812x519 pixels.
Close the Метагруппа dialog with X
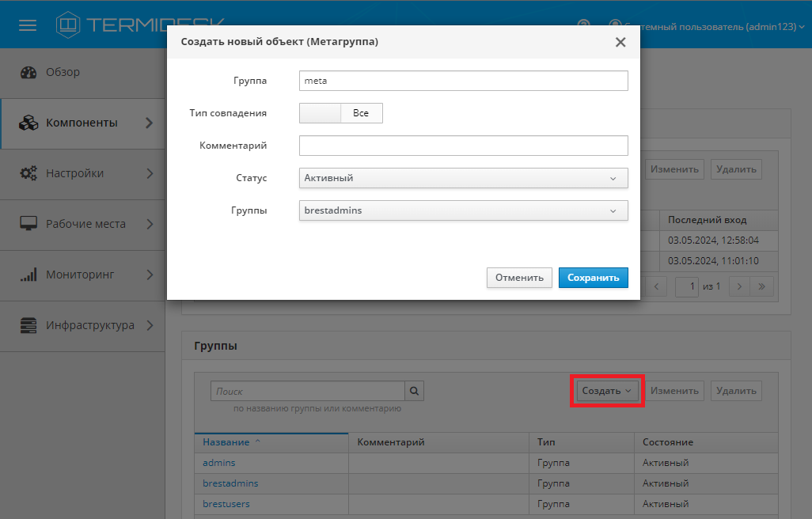pyautogui.click(x=620, y=42)
